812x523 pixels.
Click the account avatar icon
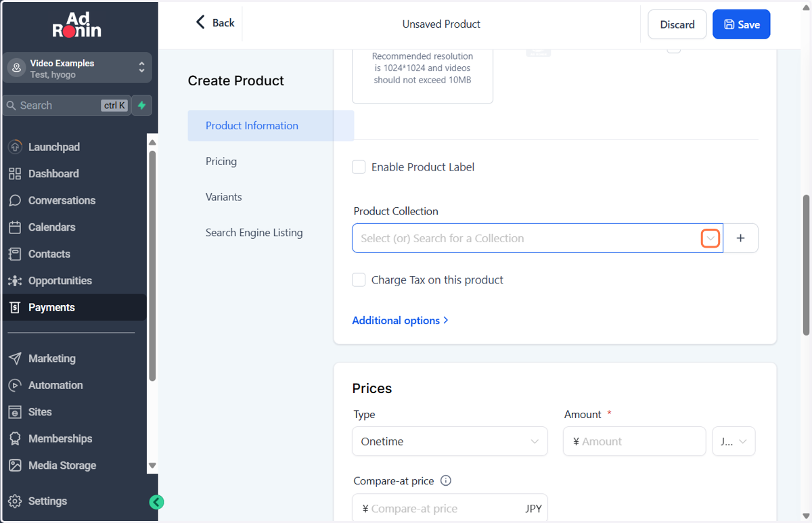16,68
